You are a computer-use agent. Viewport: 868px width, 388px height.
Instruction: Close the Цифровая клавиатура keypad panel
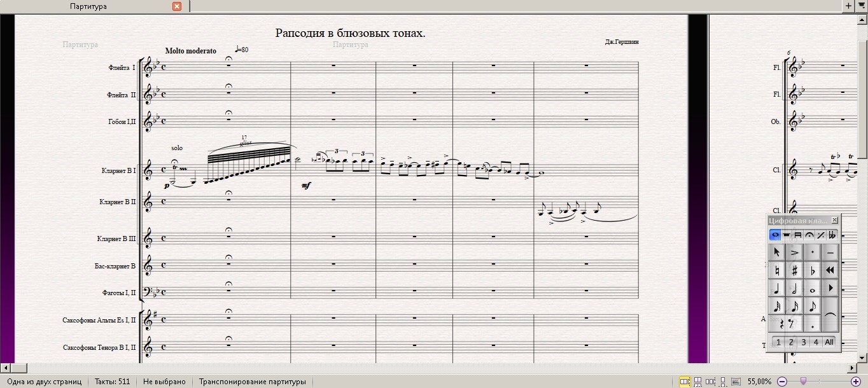click(x=835, y=220)
